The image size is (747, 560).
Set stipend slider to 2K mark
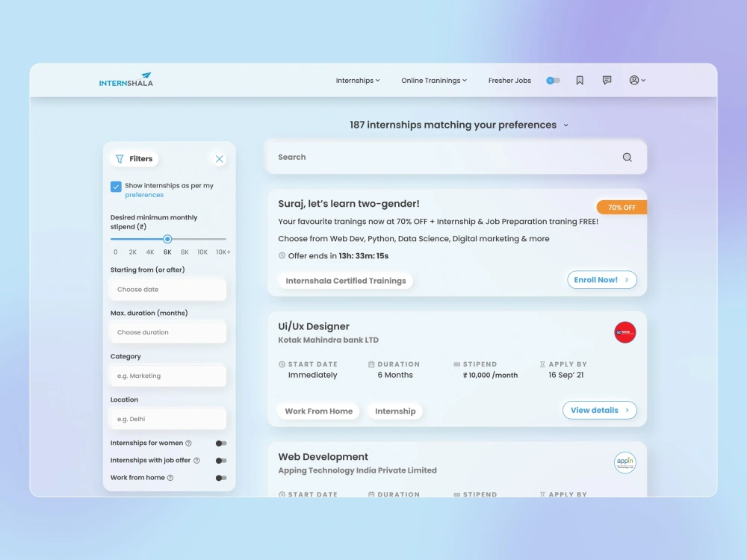[x=132, y=239]
